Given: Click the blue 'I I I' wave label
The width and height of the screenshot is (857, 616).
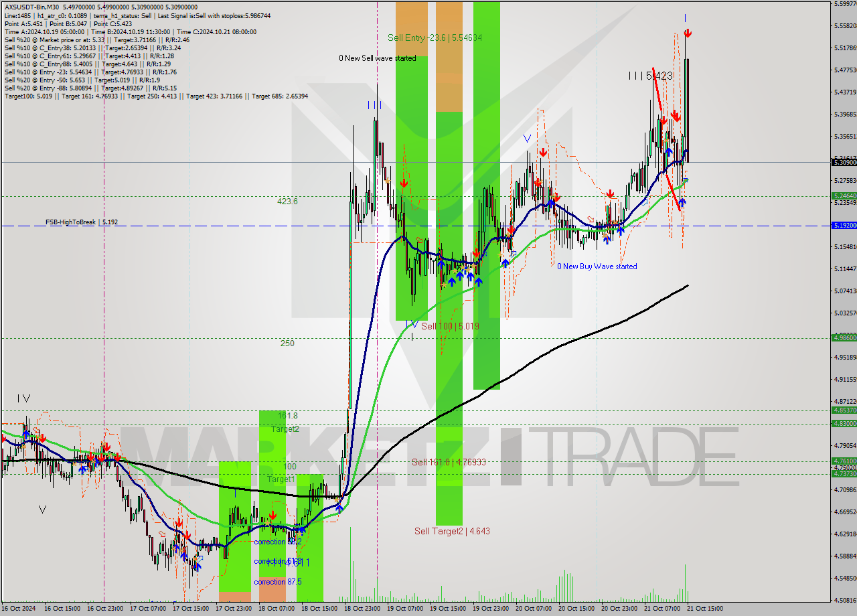Looking at the screenshot, I should point(375,105).
